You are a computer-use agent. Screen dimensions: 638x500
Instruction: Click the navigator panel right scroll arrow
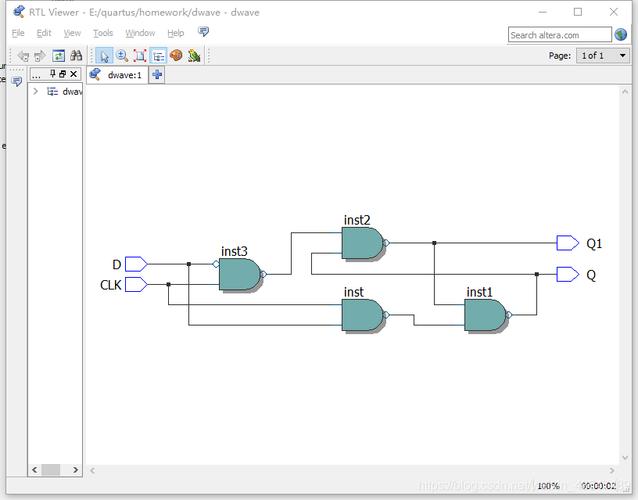(x=75, y=469)
